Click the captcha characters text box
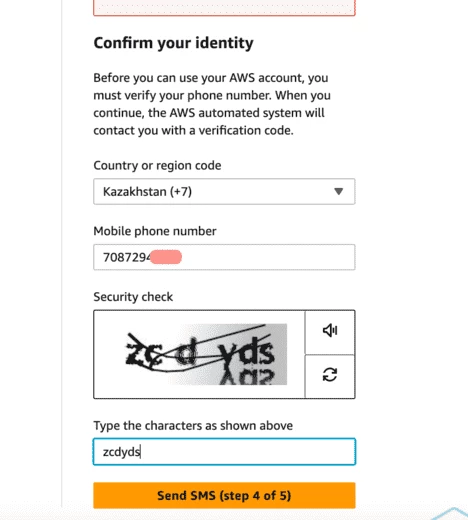Viewport: 468px width, 520px height. (224, 452)
